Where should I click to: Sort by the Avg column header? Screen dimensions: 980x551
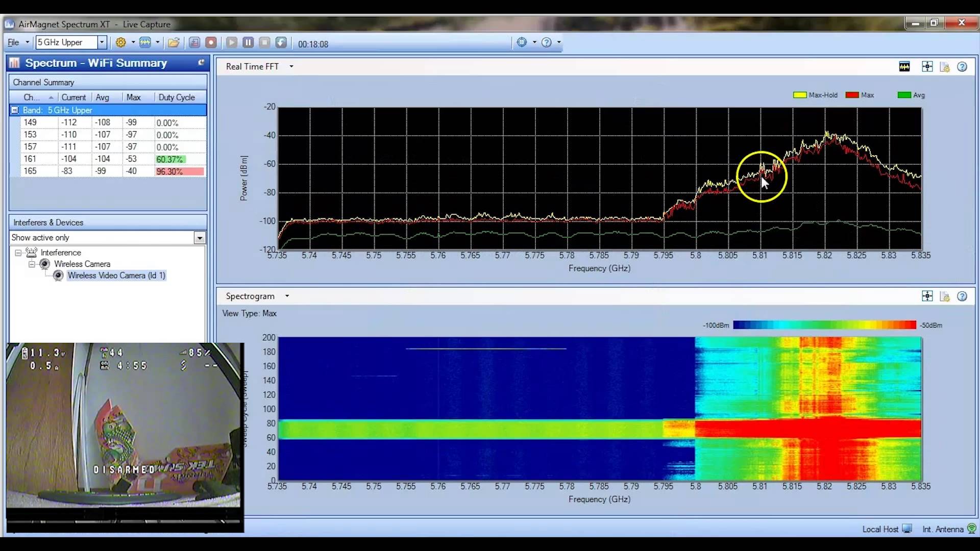(107, 97)
